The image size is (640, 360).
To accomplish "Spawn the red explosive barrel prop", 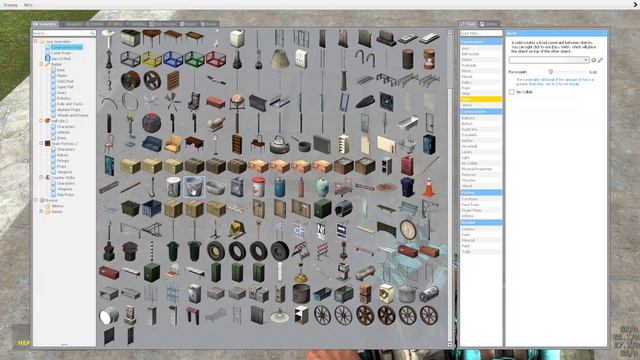I will point(429,60).
